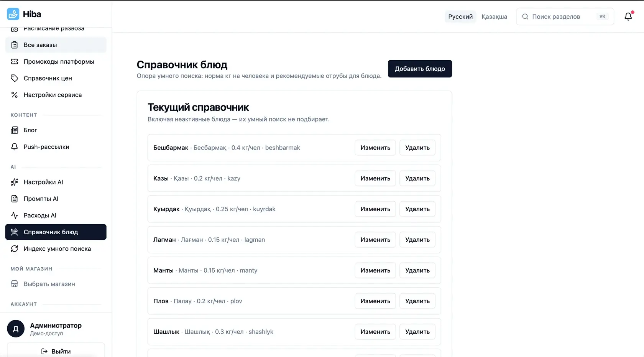Open Выбрать магазин in sidebar
The width and height of the screenshot is (644, 357).
56,284
